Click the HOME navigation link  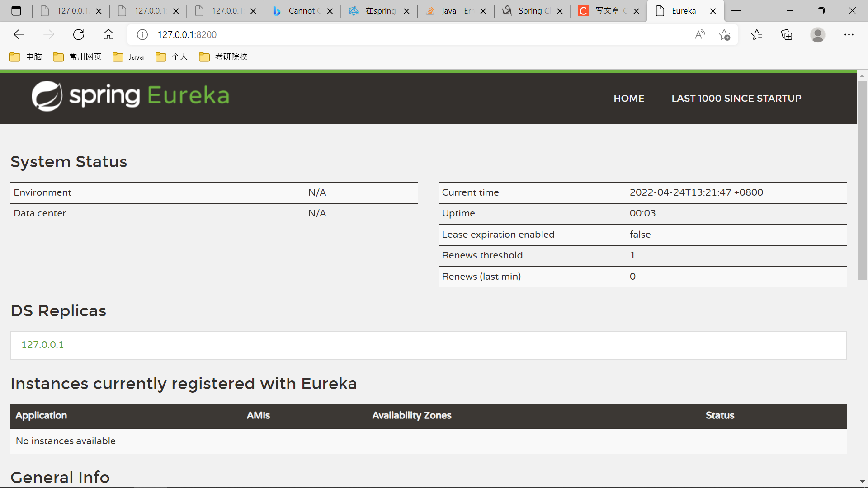point(629,99)
